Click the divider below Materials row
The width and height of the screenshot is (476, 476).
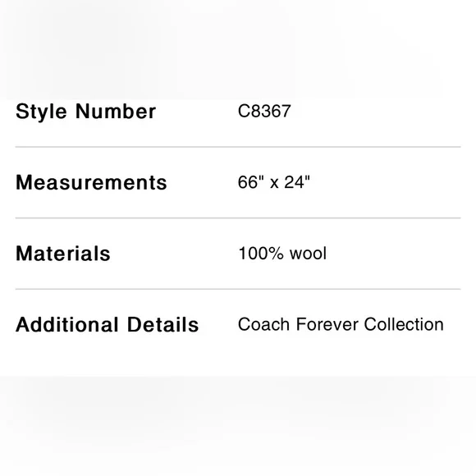(238, 290)
